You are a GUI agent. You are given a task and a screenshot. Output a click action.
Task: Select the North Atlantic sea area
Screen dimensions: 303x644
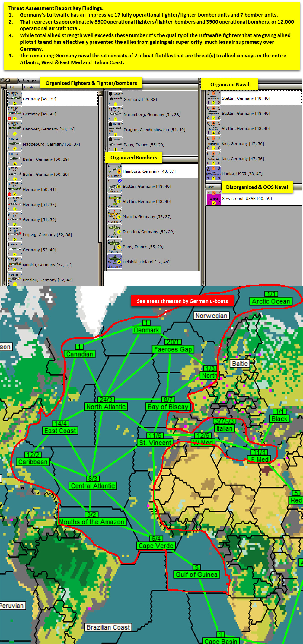[106, 407]
